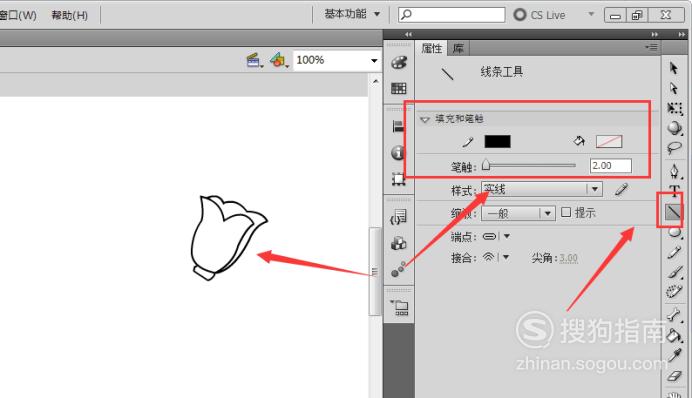
Task: Collapse the tools panel arrows
Action: (682, 34)
